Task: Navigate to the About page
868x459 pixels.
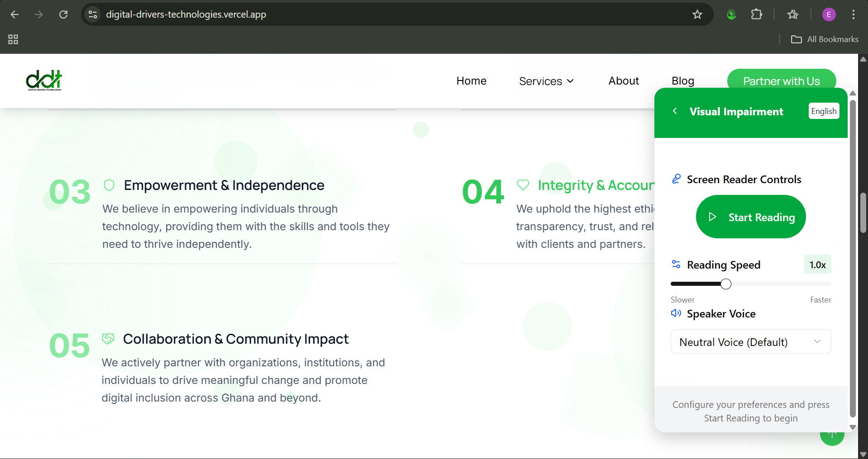Action: click(x=623, y=81)
